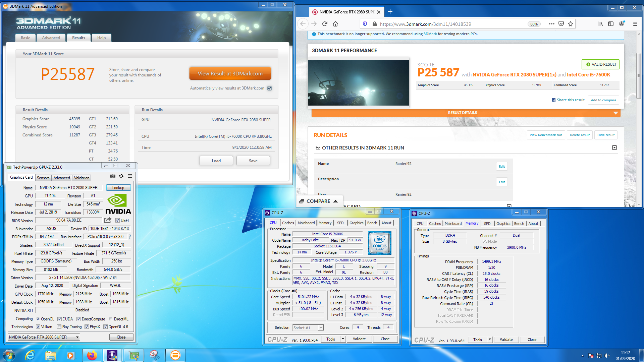644x362 pixels.
Task: Toggle the CUDA checkbox
Action: (59, 319)
